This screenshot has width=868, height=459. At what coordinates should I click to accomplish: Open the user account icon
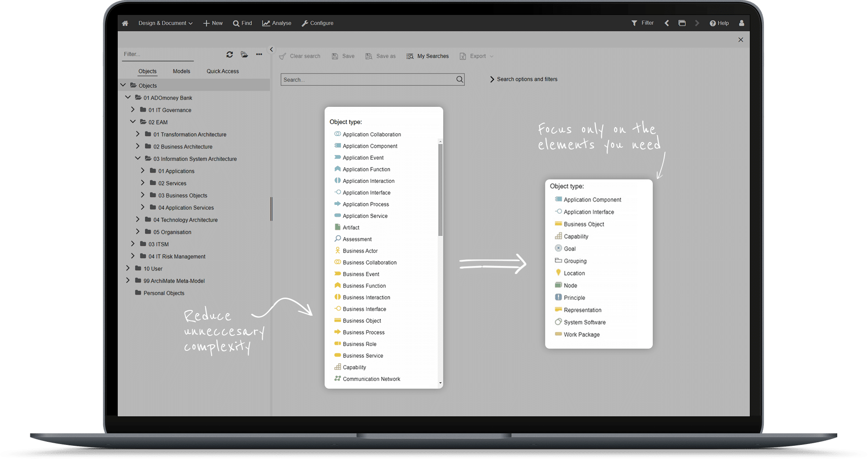[741, 23]
